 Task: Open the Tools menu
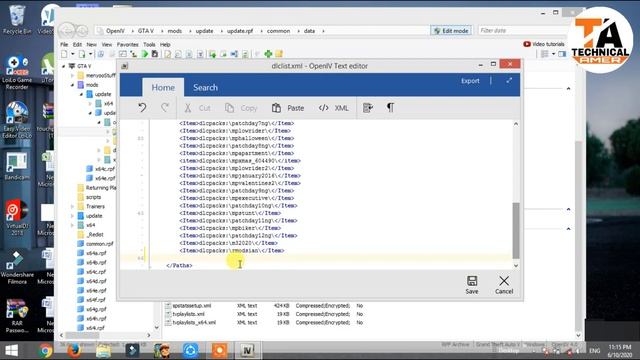(149, 44)
